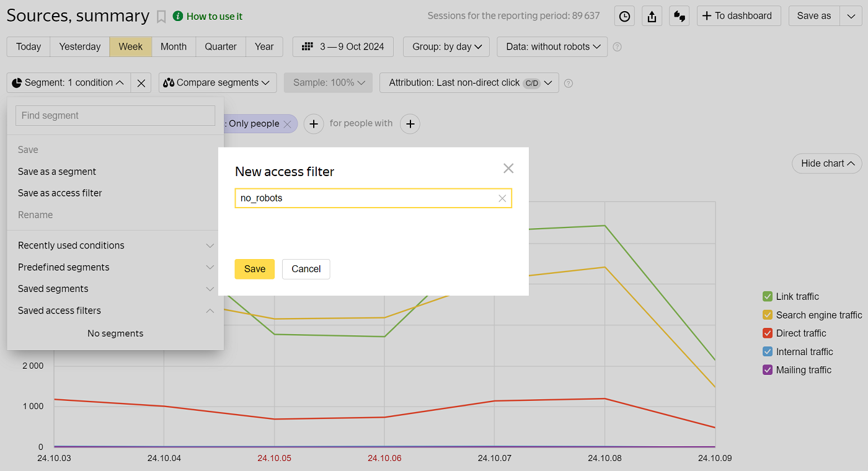Click the export share icon
The height and width of the screenshot is (471, 868).
click(652, 17)
